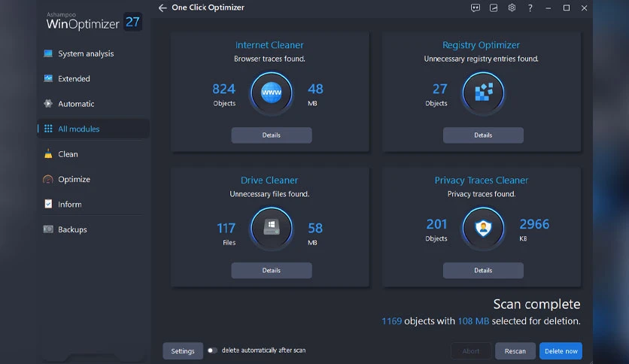Click the Backups safe icon
This screenshot has width=629, height=364.
tap(48, 229)
